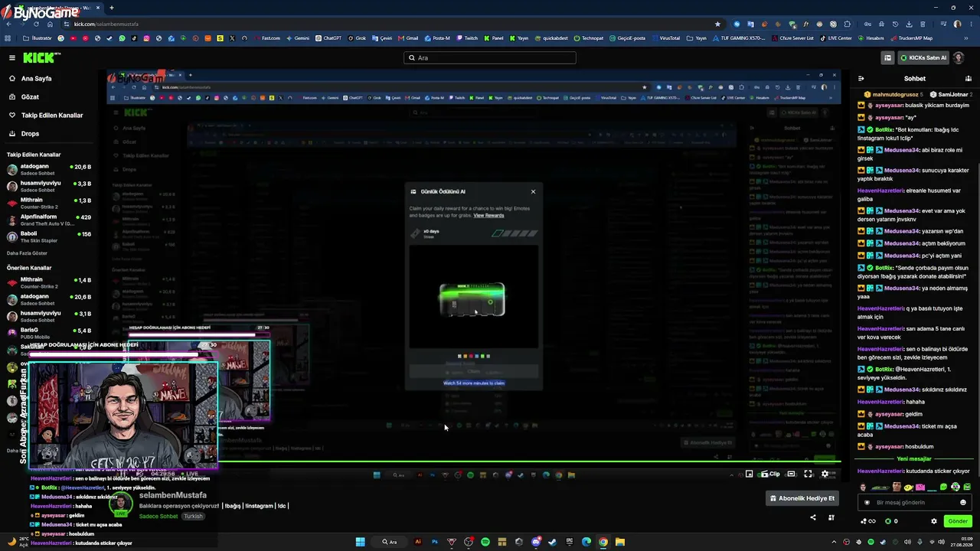Collapse the Sohbet chat panel
Image resolution: width=980 pixels, height=551 pixels.
861,78
